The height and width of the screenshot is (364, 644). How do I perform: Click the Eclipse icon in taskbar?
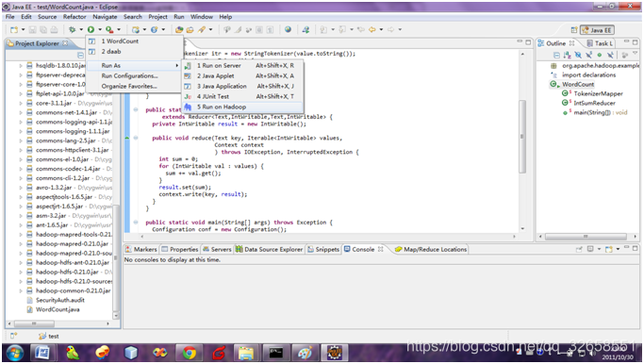(335, 353)
